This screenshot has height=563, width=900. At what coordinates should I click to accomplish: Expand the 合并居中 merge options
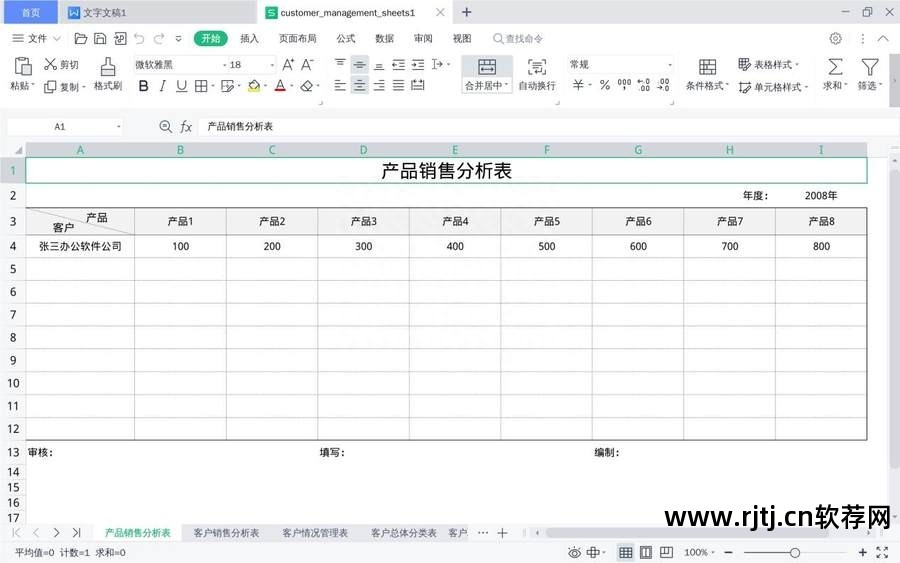point(486,86)
